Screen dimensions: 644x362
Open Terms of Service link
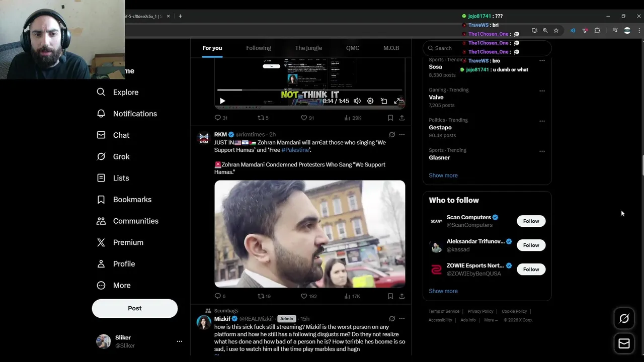(444, 311)
